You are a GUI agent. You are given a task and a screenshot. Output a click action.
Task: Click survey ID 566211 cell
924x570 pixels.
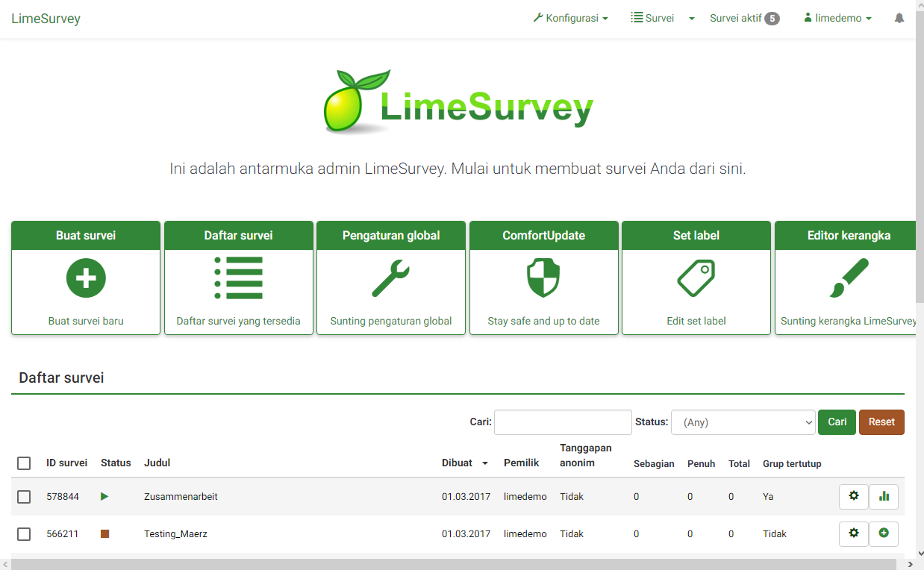coord(63,533)
